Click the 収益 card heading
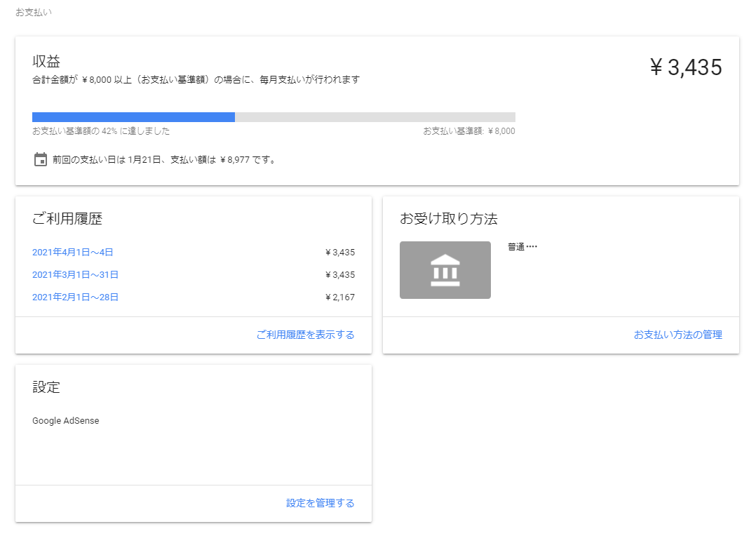This screenshot has height=536, width=756. click(46, 62)
